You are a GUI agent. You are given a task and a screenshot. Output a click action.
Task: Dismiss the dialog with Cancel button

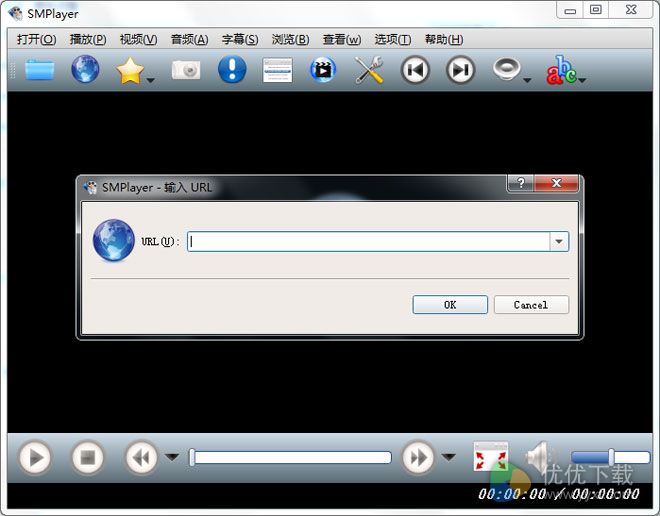point(531,305)
